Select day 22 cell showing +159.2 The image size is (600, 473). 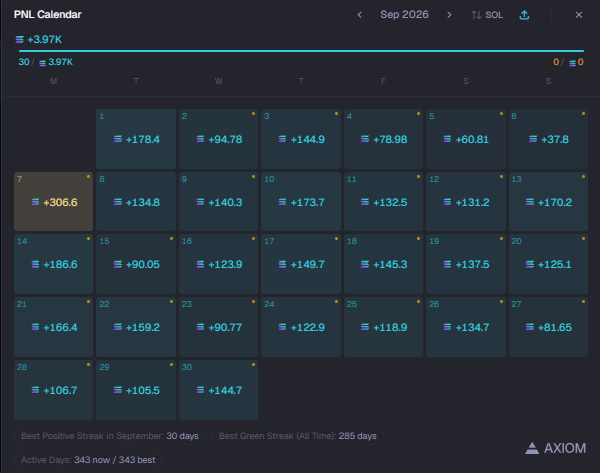click(x=136, y=327)
